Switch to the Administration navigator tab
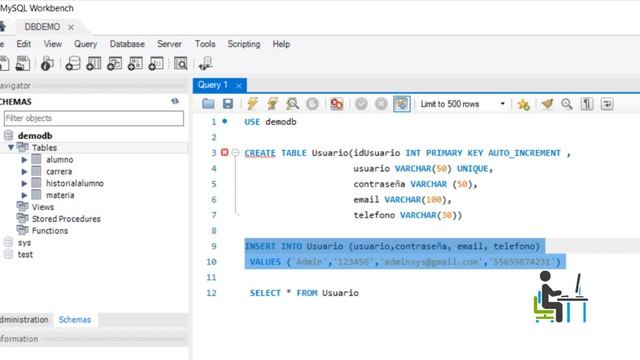Viewport: 640px width, 360px height. 24,320
